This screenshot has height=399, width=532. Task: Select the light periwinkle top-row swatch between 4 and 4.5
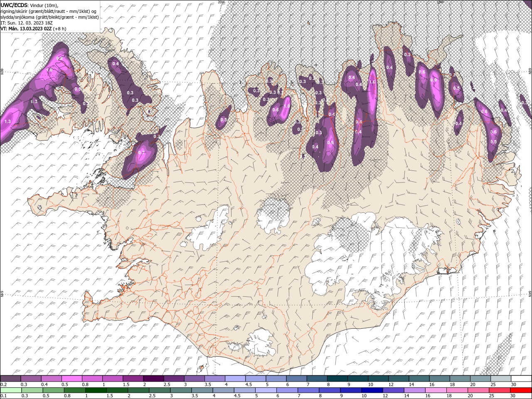pos(235,379)
